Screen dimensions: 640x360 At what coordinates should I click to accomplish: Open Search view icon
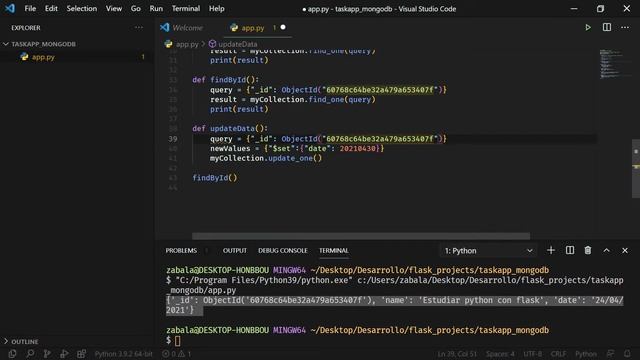(x=30, y=353)
